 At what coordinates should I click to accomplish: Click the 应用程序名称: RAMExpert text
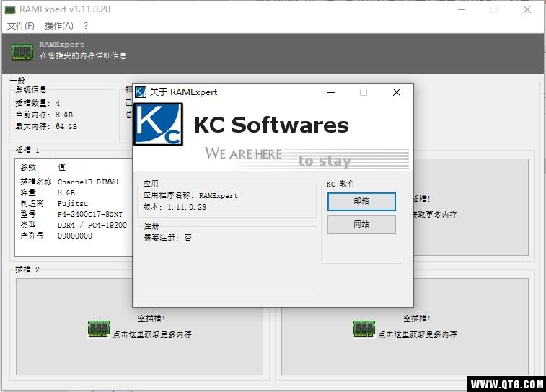(190, 195)
